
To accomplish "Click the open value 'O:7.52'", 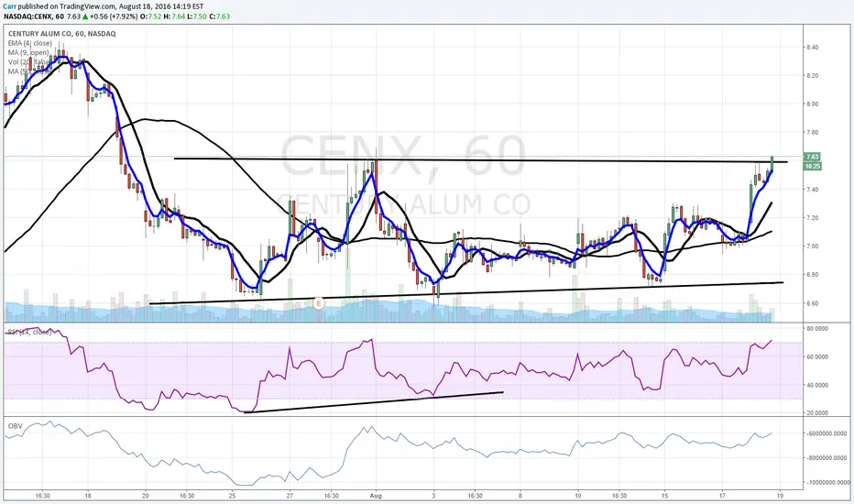I will [151, 16].
